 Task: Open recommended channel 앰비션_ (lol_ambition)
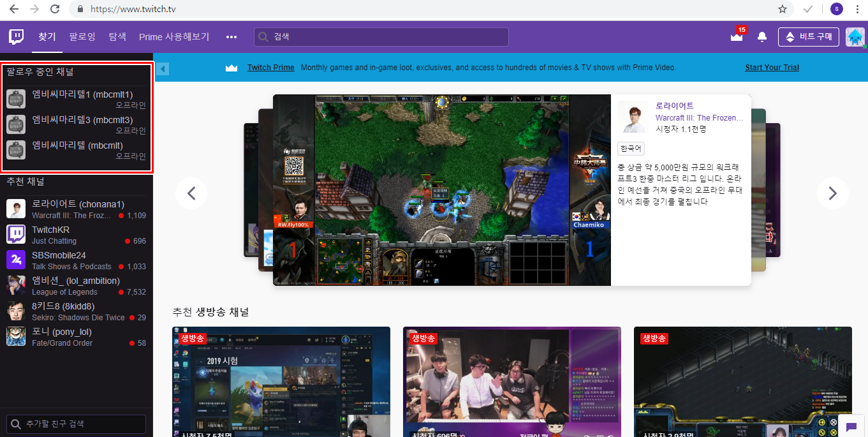pyautogui.click(x=77, y=286)
